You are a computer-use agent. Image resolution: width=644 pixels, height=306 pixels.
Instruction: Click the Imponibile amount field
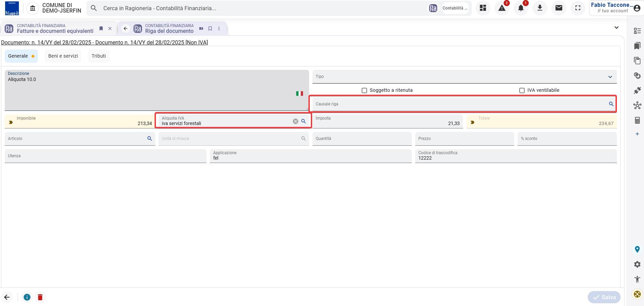click(80, 121)
